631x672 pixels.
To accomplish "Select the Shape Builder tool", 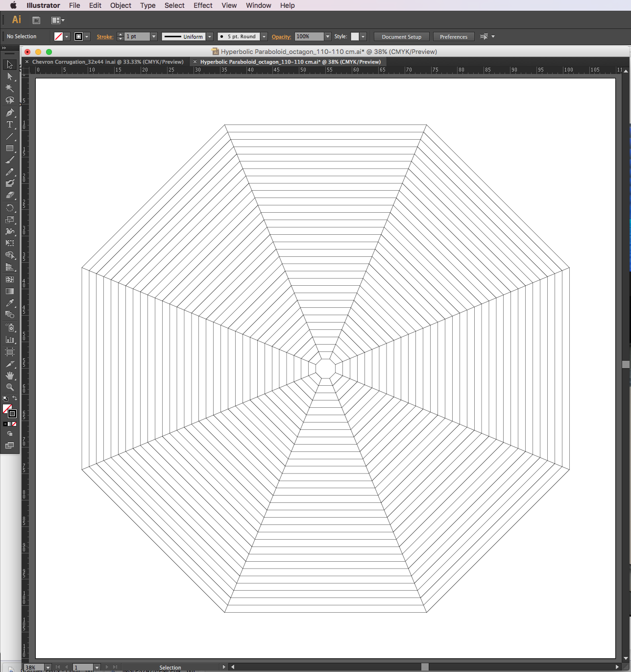I will tap(9, 255).
